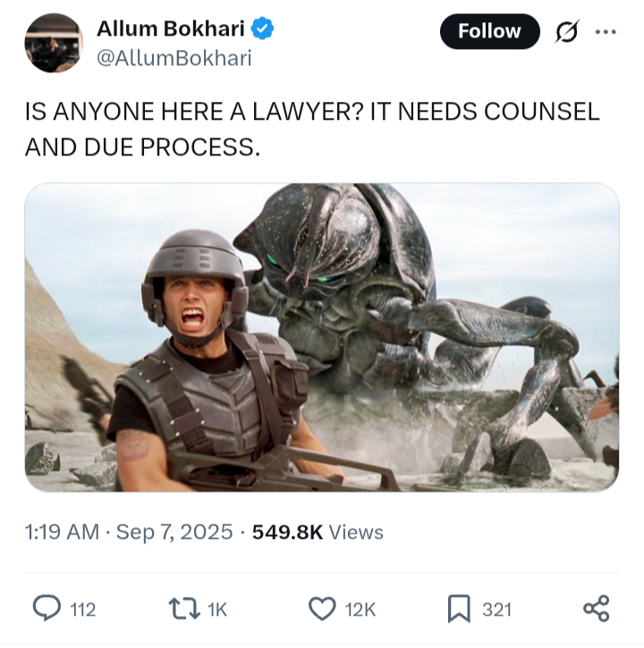Click the 1K reposts count
The width and height of the screenshot is (644, 648).
pyautogui.click(x=217, y=610)
